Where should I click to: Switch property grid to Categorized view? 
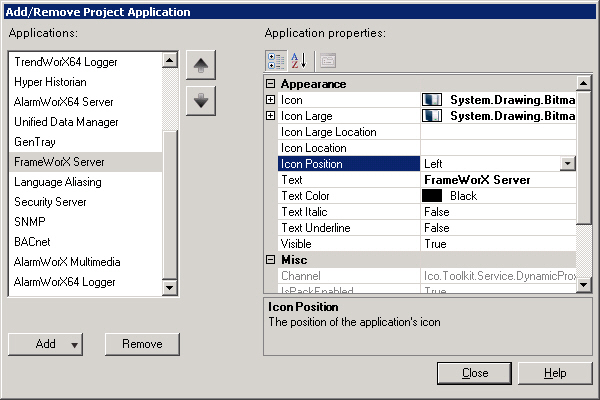275,60
